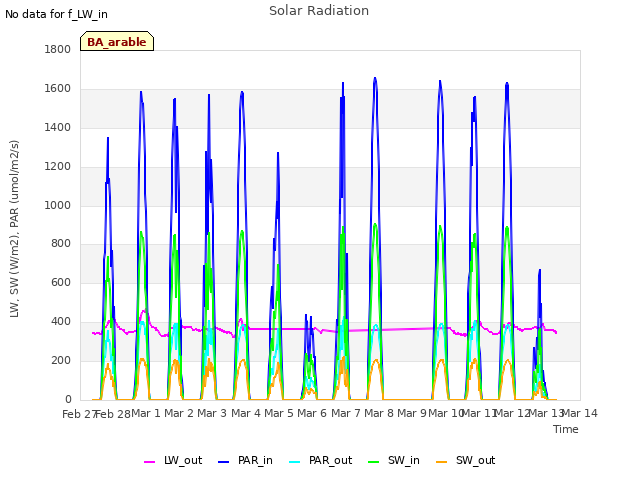Click the PAR_in peak on Mar 13

point(540,270)
